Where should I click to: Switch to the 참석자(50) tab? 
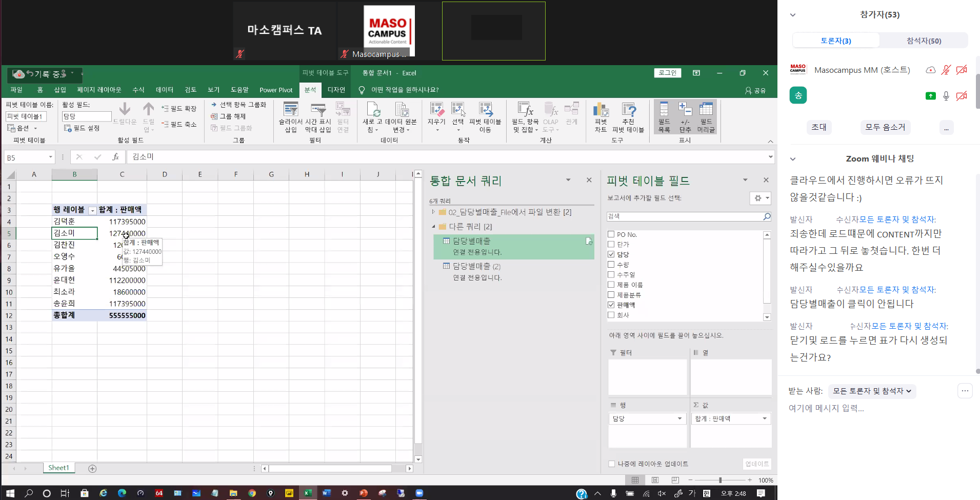click(924, 41)
